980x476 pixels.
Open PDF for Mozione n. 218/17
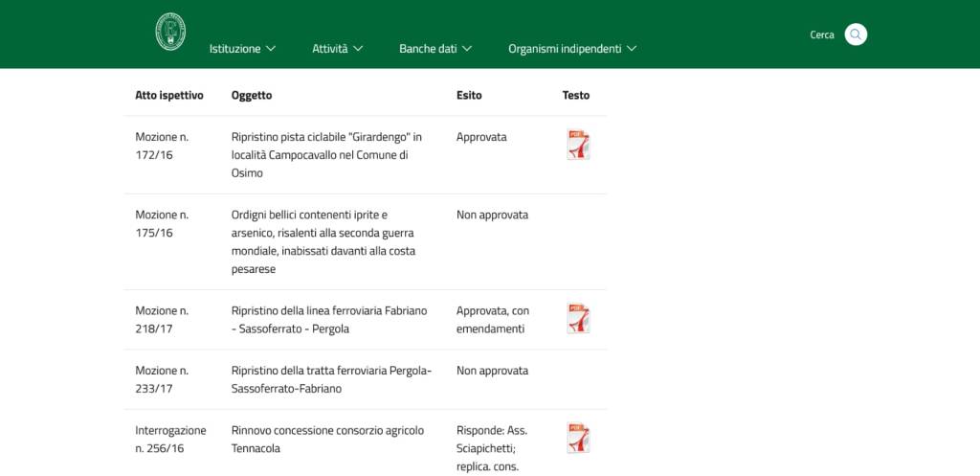578,319
